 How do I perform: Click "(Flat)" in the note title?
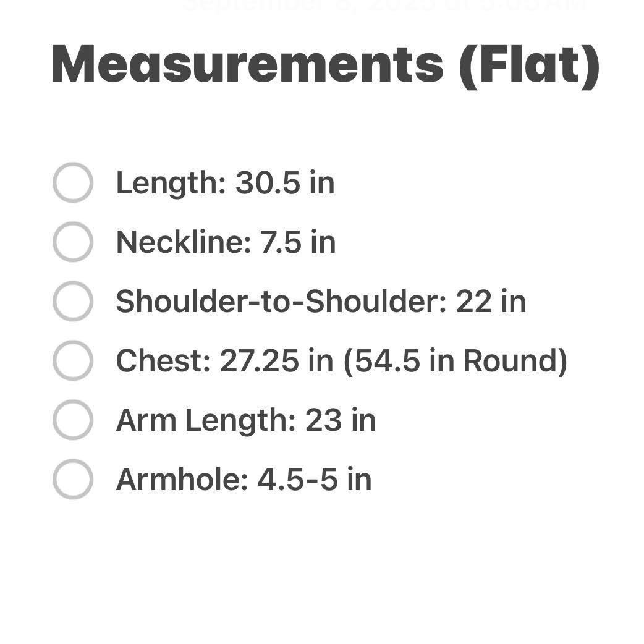[528, 64]
